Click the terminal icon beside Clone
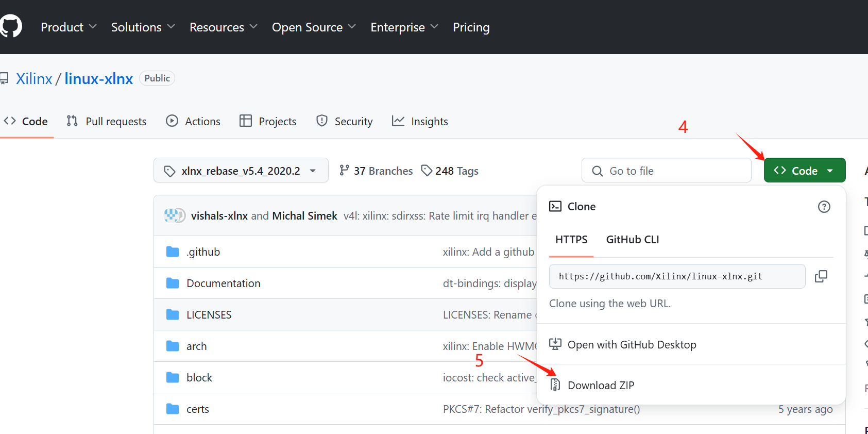Screen dimensions: 868x434 tap(555, 206)
